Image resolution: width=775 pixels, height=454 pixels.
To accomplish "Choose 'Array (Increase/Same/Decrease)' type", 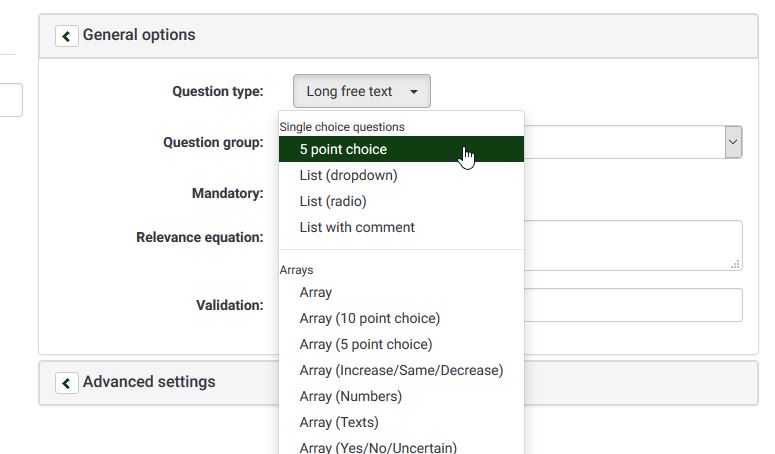I will point(401,370).
